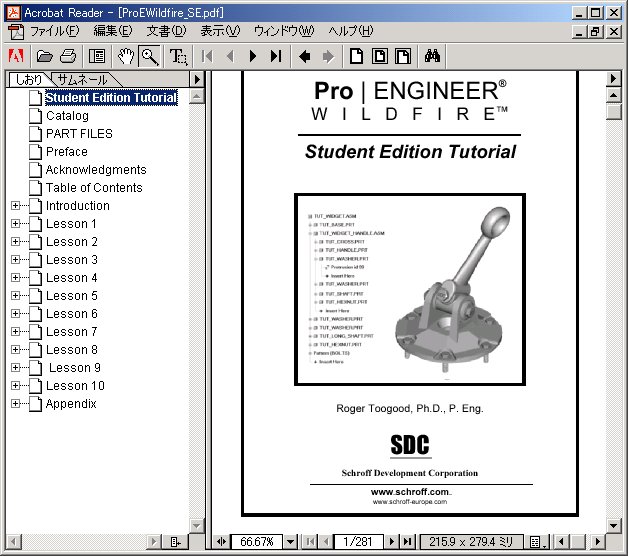The width and height of the screenshot is (628, 556).
Task: Go to previous view black arrow
Action: [305, 56]
